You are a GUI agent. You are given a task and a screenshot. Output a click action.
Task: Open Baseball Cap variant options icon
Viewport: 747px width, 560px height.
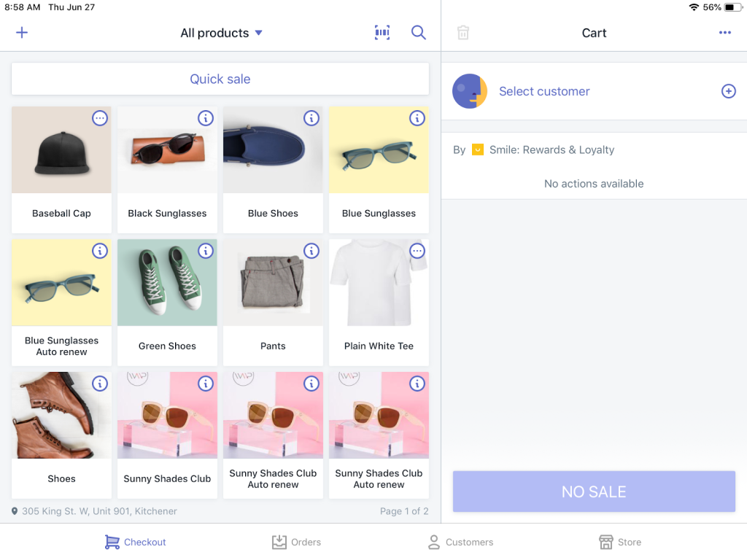(x=99, y=118)
